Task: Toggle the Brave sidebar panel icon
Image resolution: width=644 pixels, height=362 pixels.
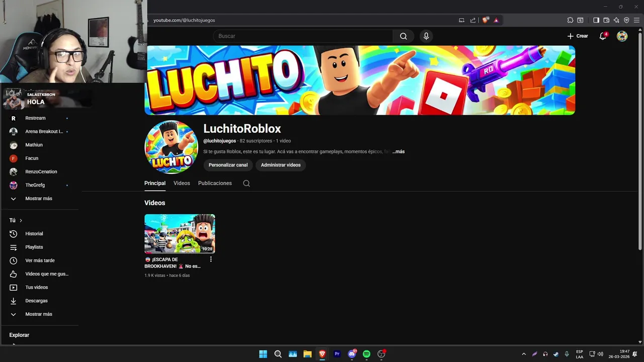Action: 596,20
